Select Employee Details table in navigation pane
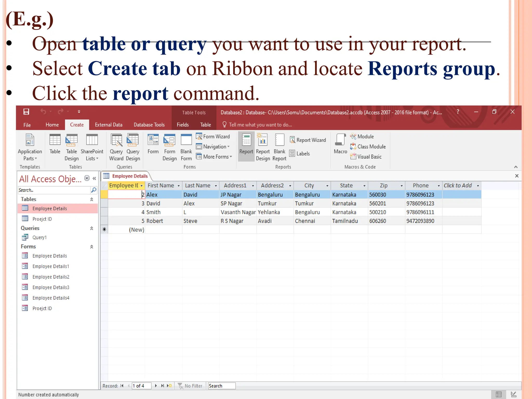This screenshot has width=532, height=399. [58, 209]
